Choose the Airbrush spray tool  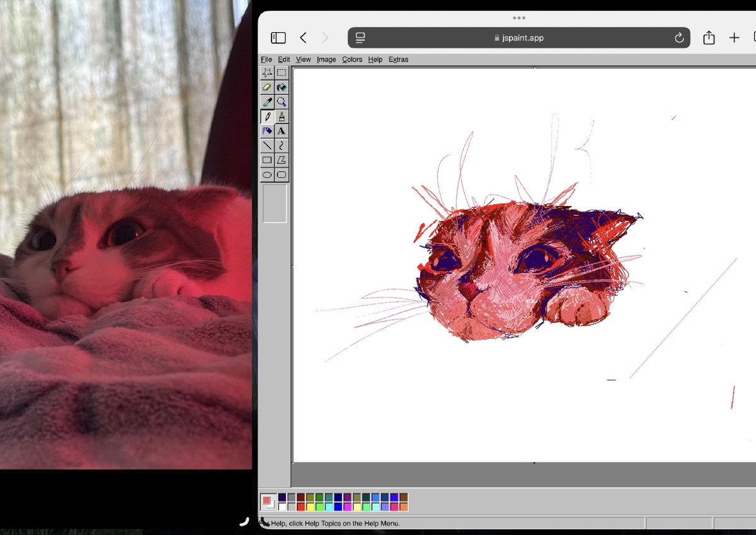click(x=267, y=131)
